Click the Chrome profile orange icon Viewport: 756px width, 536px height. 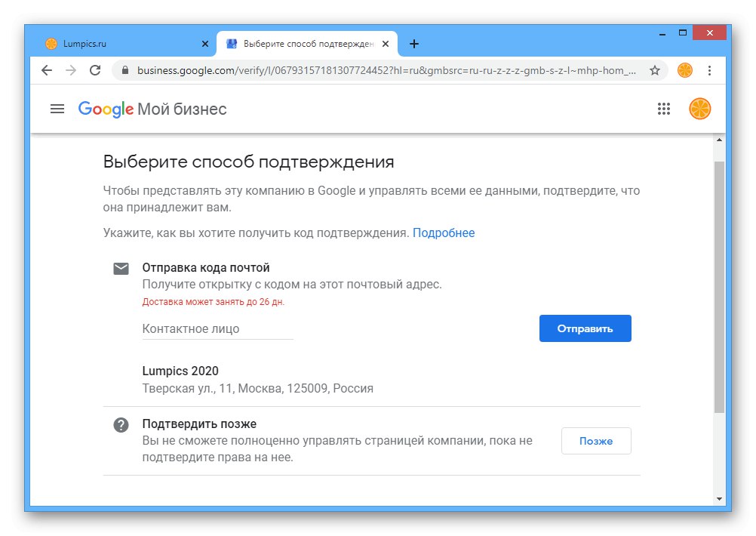coord(685,70)
